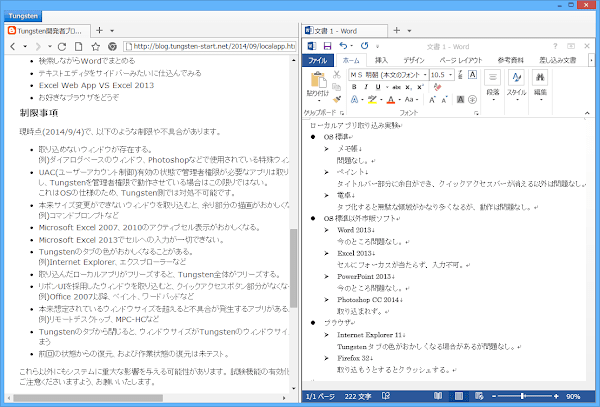The width and height of the screenshot is (600, 407).
Task: Select the 差し込み文書 (Mailings) ribbon tab
Action: pos(558,60)
